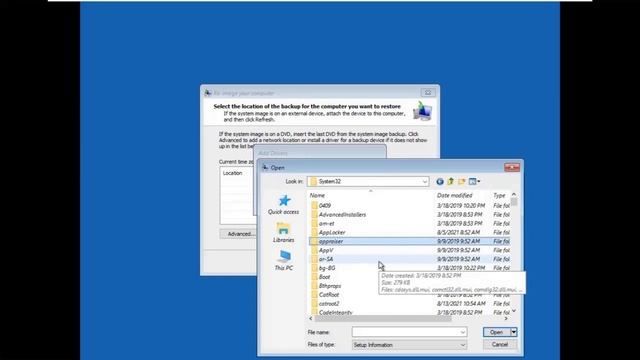Image resolution: width=640 pixels, height=360 pixels.
Task: Click the AppLocker folder icon
Action: point(314,232)
